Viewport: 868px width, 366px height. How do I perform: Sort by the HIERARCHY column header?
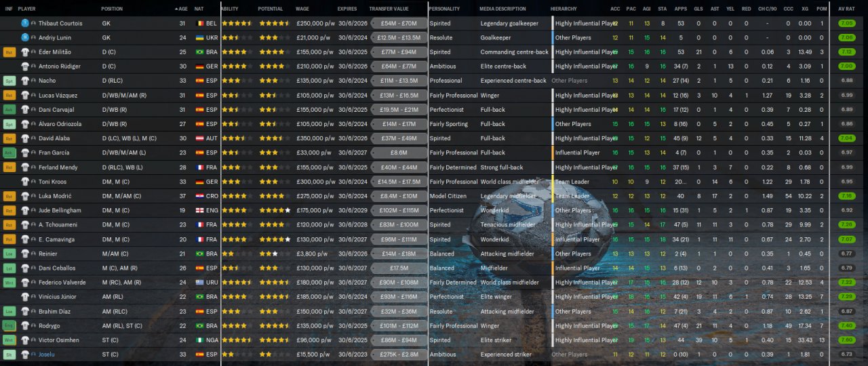tap(564, 9)
